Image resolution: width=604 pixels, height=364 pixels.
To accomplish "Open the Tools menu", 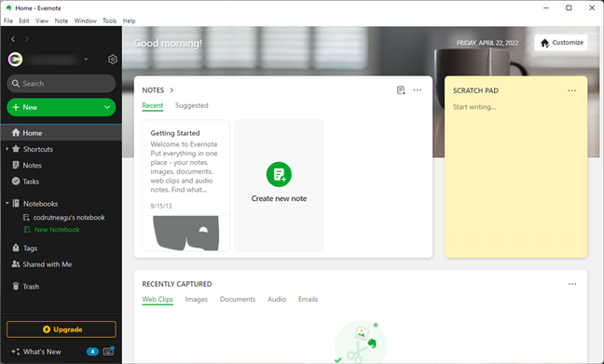I will 109,20.
